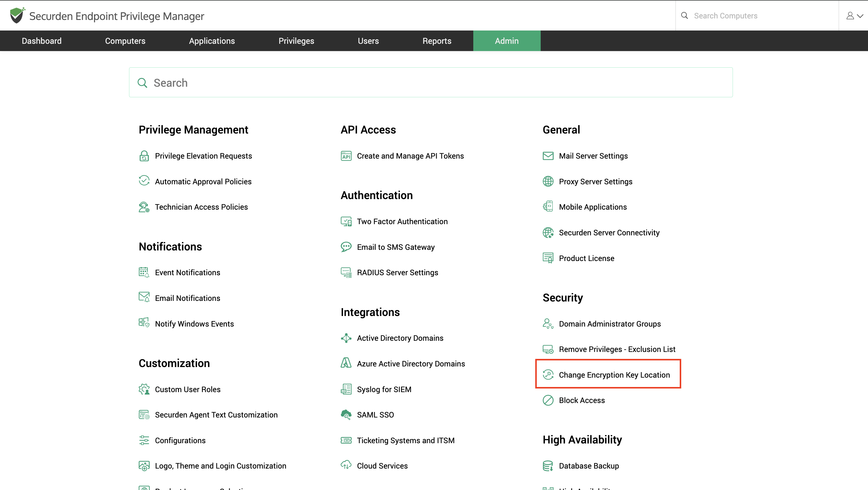Select the Privileges tab
868x490 pixels.
coord(296,41)
